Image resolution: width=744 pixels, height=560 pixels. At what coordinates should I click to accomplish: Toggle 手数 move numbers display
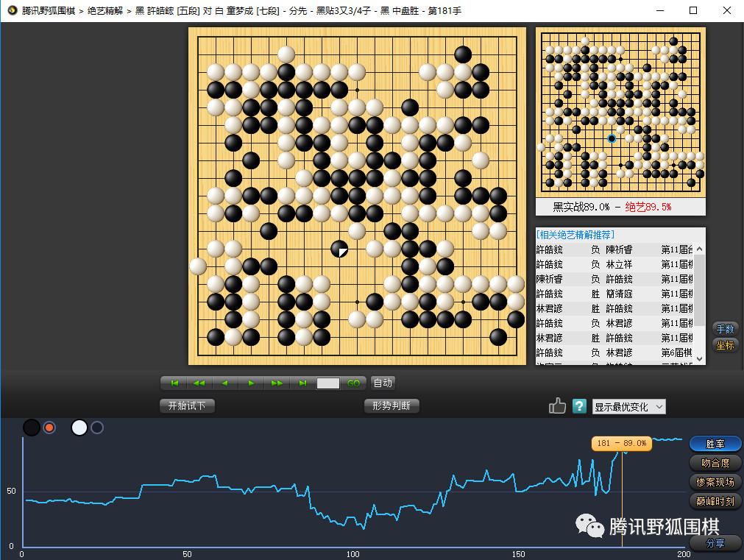click(725, 329)
